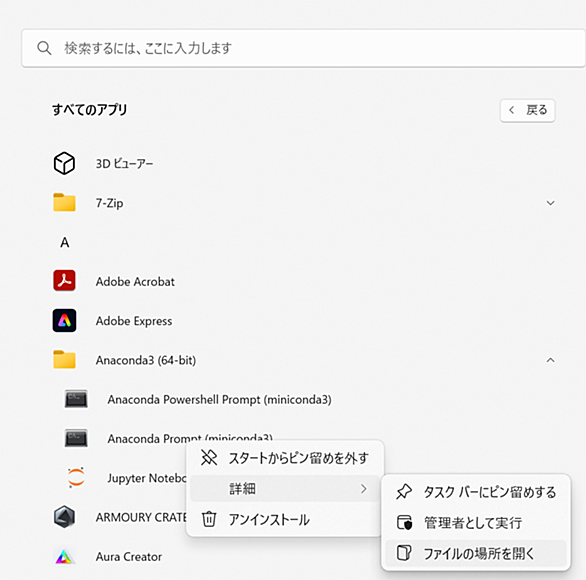This screenshot has height=580, width=586.
Task: Select スタートからピン留めを外す
Action: point(285,458)
